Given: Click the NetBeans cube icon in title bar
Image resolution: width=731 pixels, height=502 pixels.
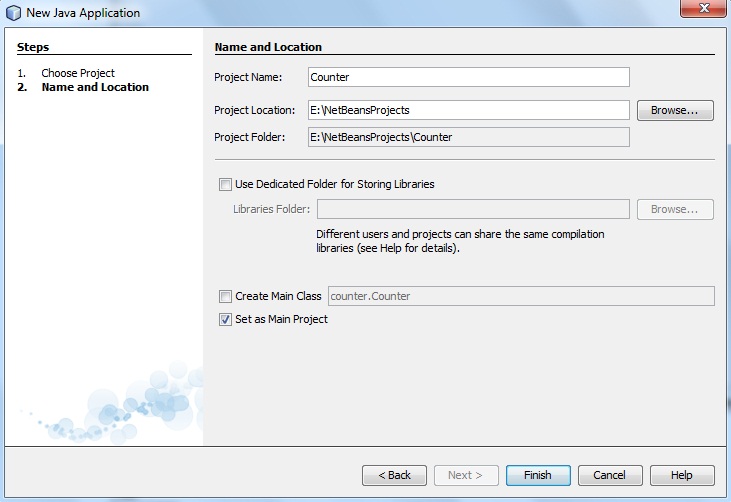Looking at the screenshot, I should pos(14,13).
